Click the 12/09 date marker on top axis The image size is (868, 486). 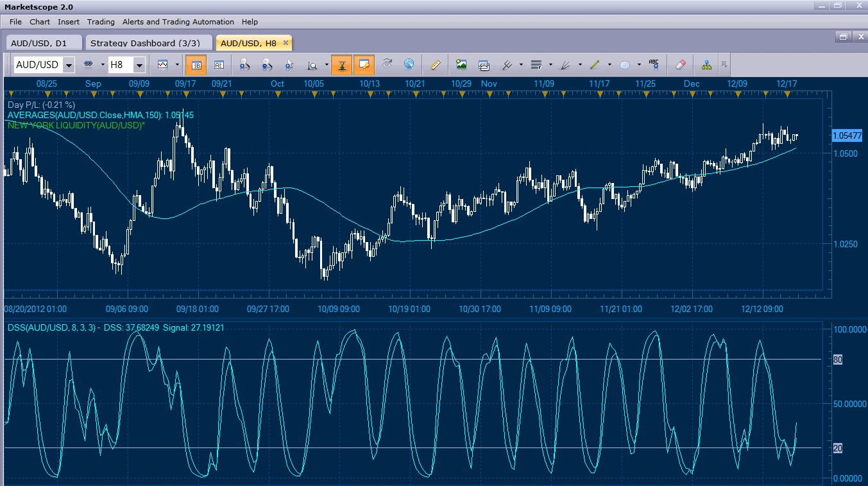[737, 83]
